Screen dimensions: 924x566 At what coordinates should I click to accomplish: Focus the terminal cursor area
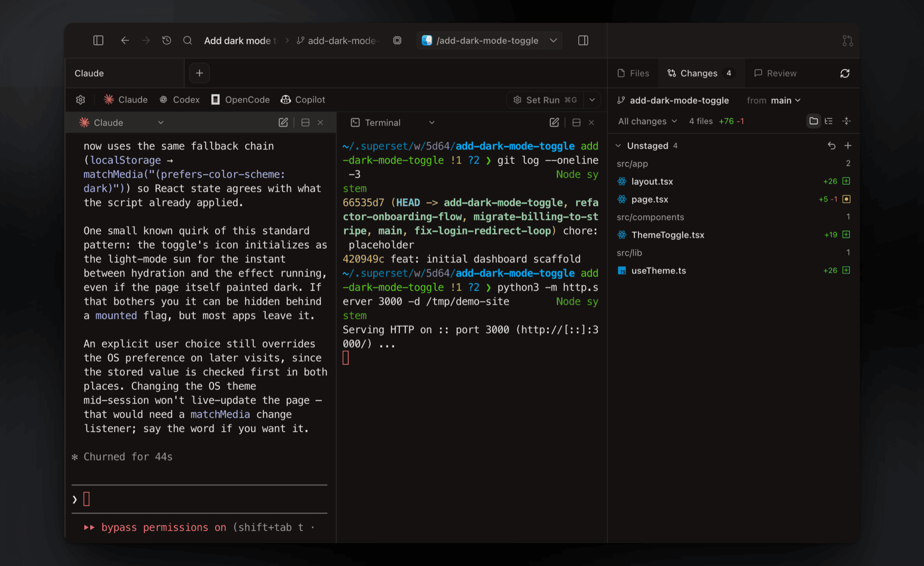(346, 358)
